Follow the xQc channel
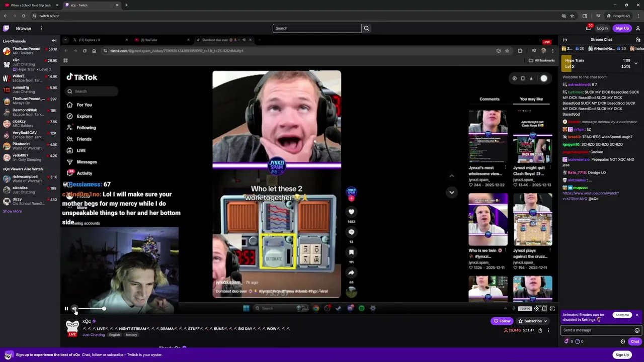Image resolution: width=644 pixels, height=362 pixels. (502, 321)
